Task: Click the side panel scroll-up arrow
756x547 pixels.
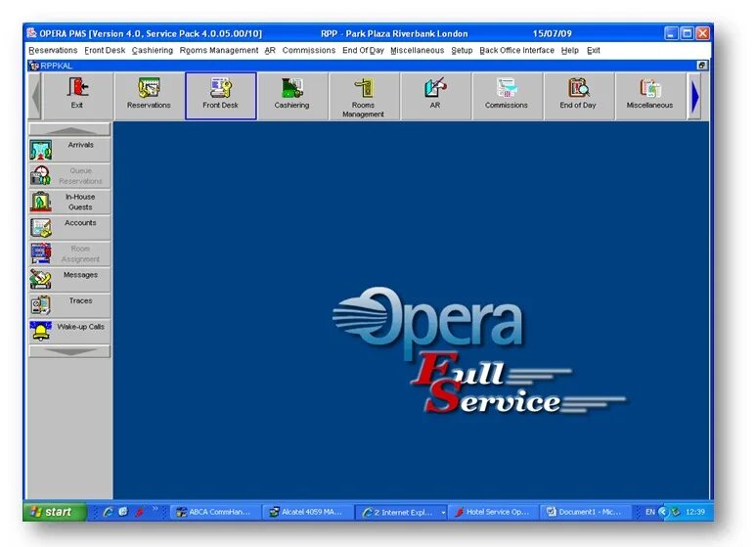Action: tap(69, 130)
